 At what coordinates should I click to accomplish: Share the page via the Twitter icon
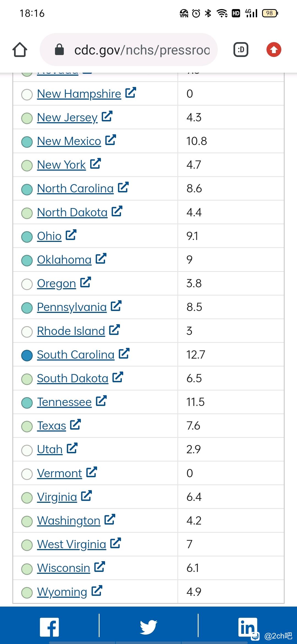148,627
